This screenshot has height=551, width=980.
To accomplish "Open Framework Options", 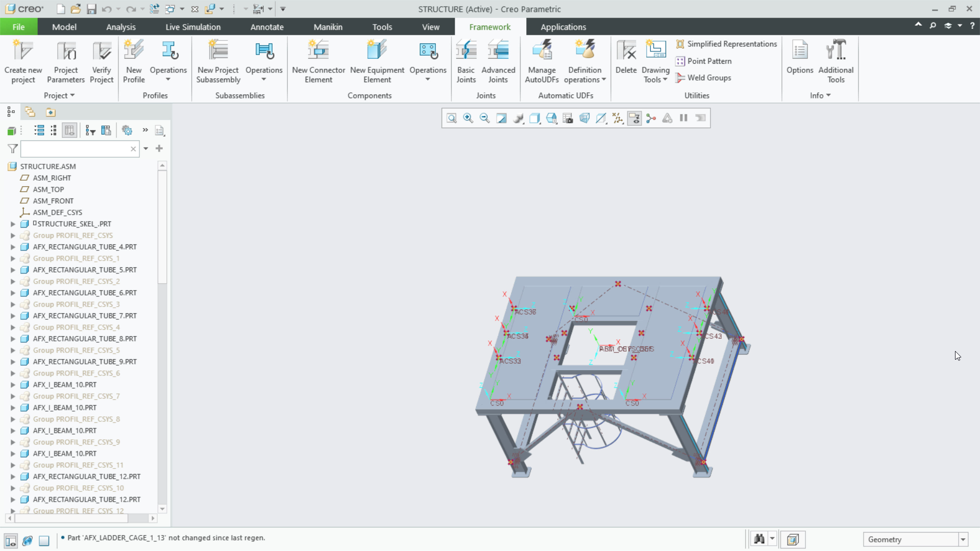I will coord(800,58).
